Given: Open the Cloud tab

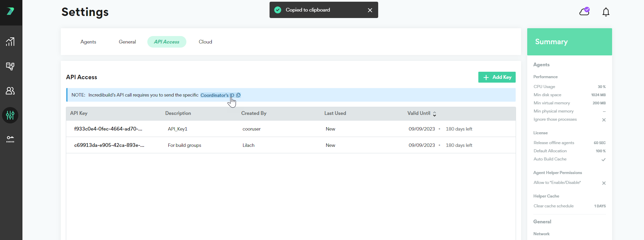Looking at the screenshot, I should click(x=205, y=42).
